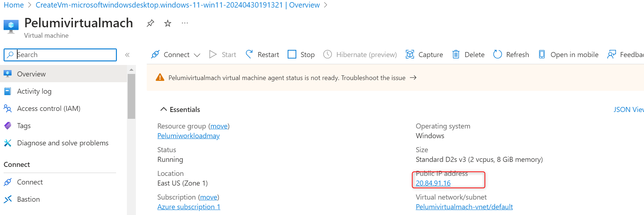Click Hibernate (preview) option
Screen dimensions: 644x215
coord(360,55)
